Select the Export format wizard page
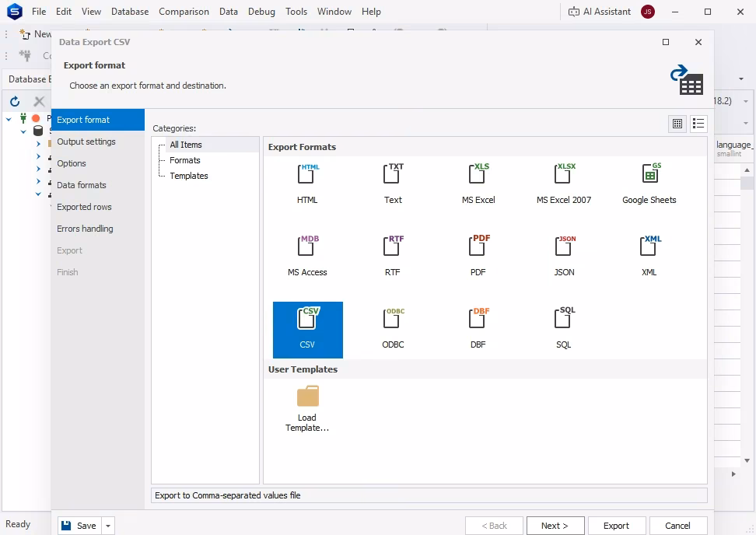The height and width of the screenshot is (535, 756). click(98, 120)
